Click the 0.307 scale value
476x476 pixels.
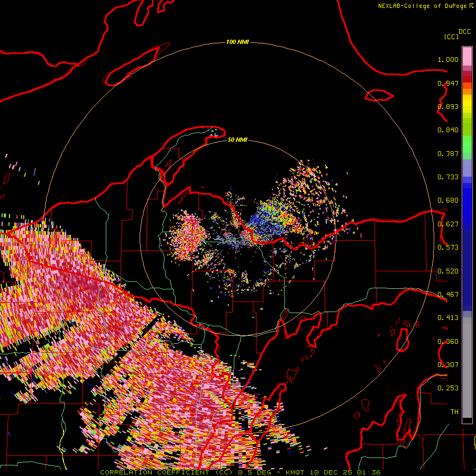click(448, 365)
